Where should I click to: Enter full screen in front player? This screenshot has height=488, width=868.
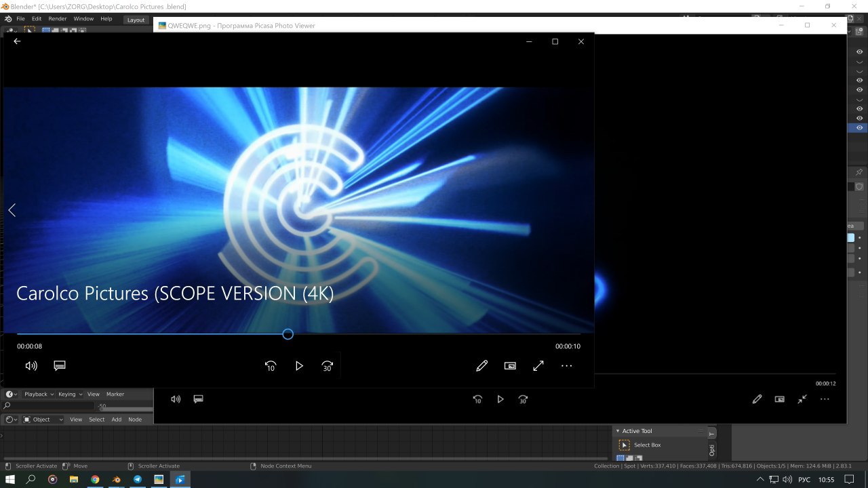[538, 366]
